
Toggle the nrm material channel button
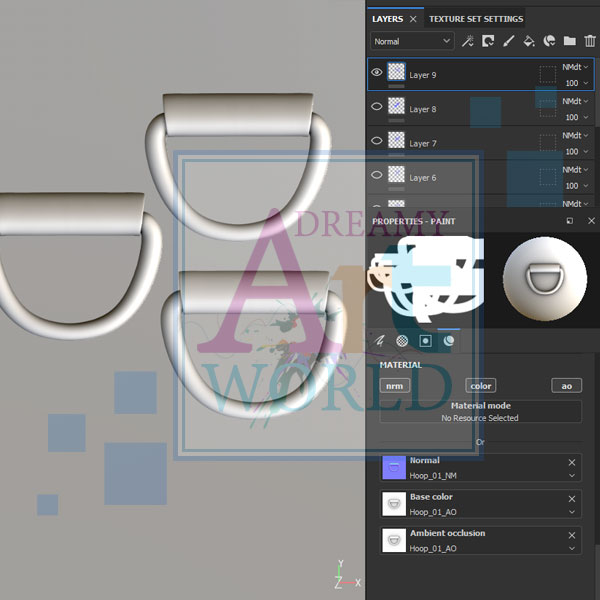[394, 386]
